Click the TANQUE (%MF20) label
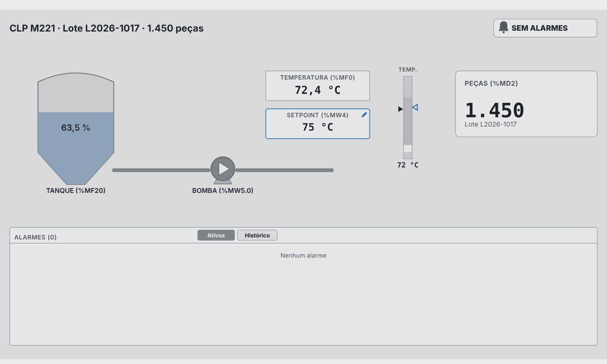The width and height of the screenshot is (607, 364). (x=76, y=190)
